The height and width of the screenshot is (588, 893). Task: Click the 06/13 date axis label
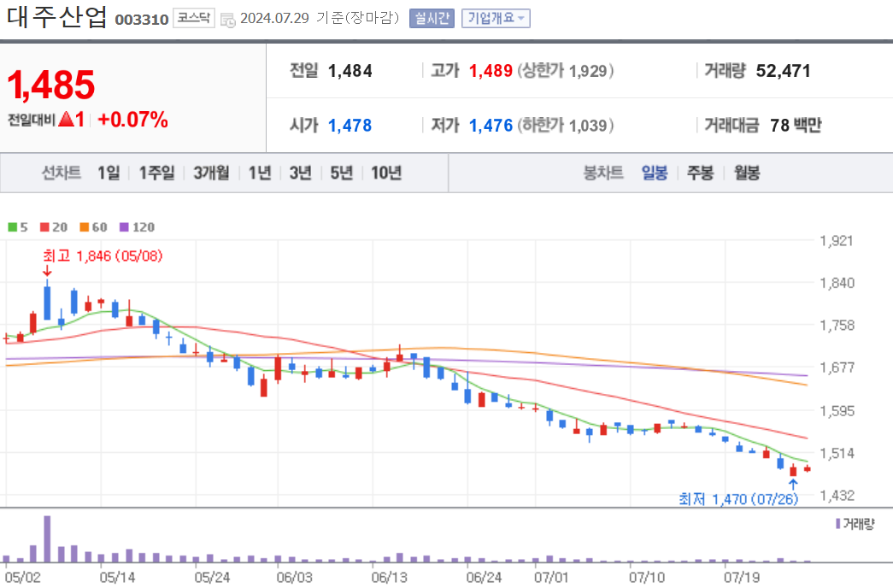(390, 578)
